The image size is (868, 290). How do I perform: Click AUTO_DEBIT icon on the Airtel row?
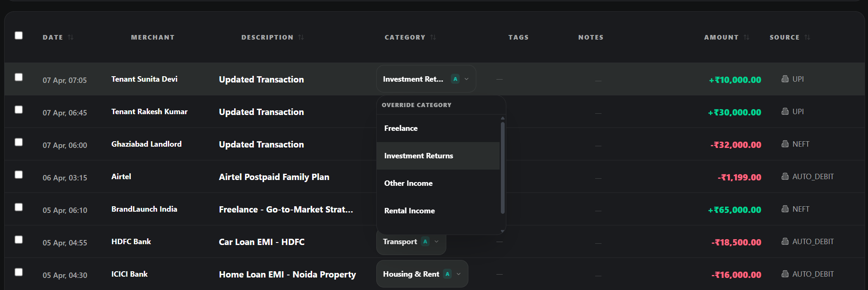point(785,177)
